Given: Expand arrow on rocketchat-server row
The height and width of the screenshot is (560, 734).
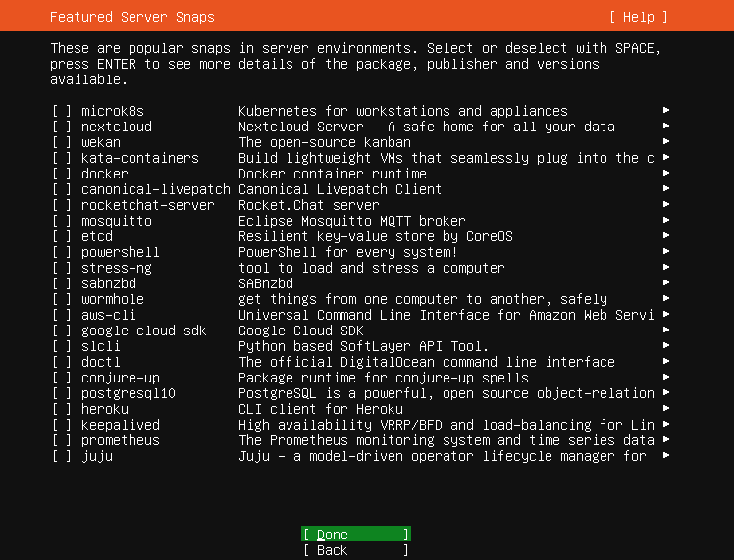Looking at the screenshot, I should coord(666,204).
